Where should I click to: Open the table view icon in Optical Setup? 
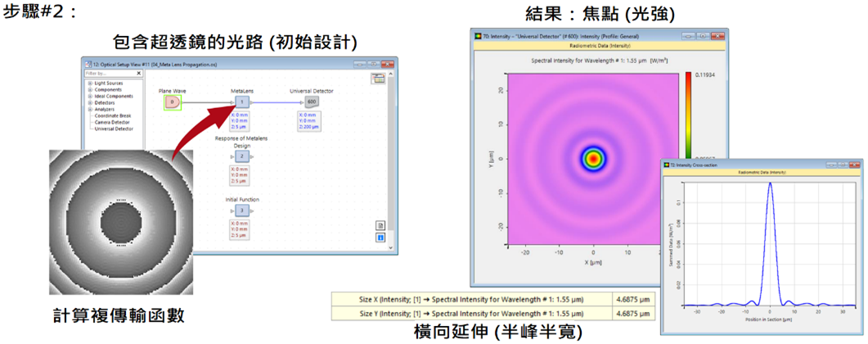coord(378,79)
